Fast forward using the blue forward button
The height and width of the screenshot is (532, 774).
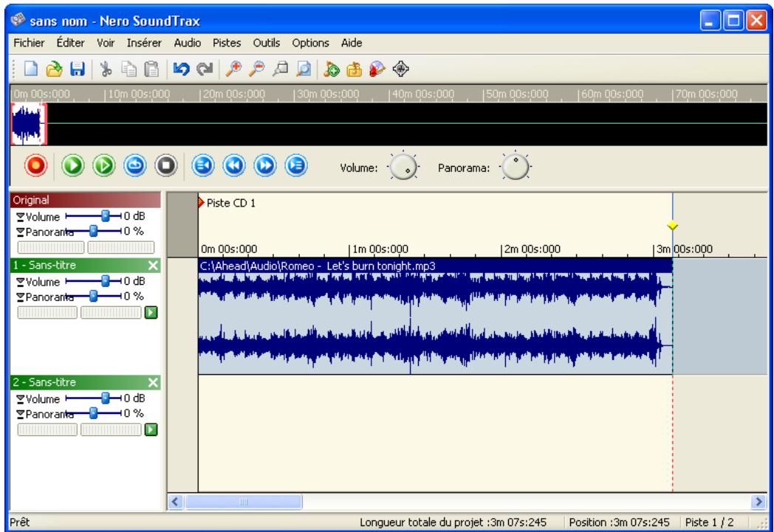pos(265,165)
